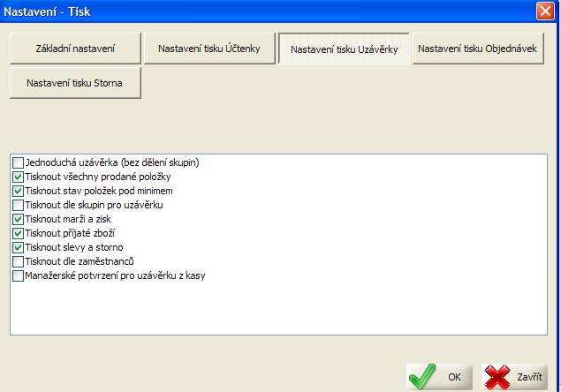561x392 pixels.
Task: Uncheck Tisknout přijaté zboží option
Action: [x=19, y=233]
